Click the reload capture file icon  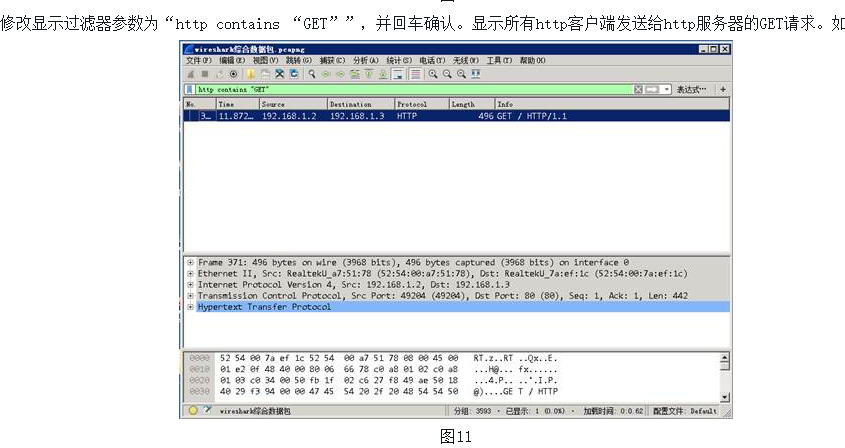tap(294, 74)
